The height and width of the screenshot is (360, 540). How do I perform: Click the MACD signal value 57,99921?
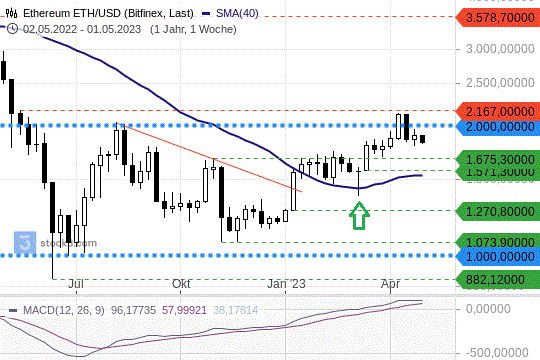184,310
